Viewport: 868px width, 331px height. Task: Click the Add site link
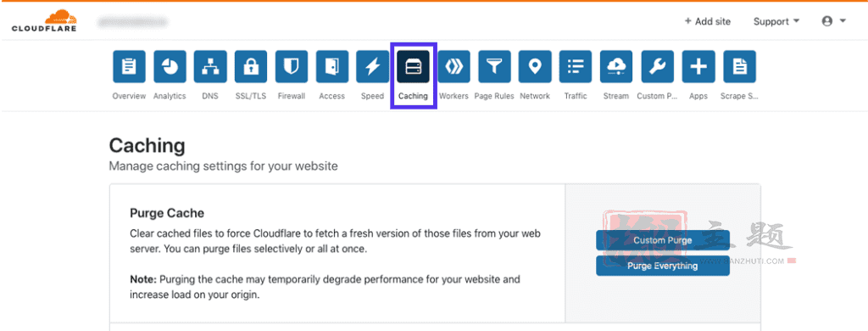click(708, 21)
